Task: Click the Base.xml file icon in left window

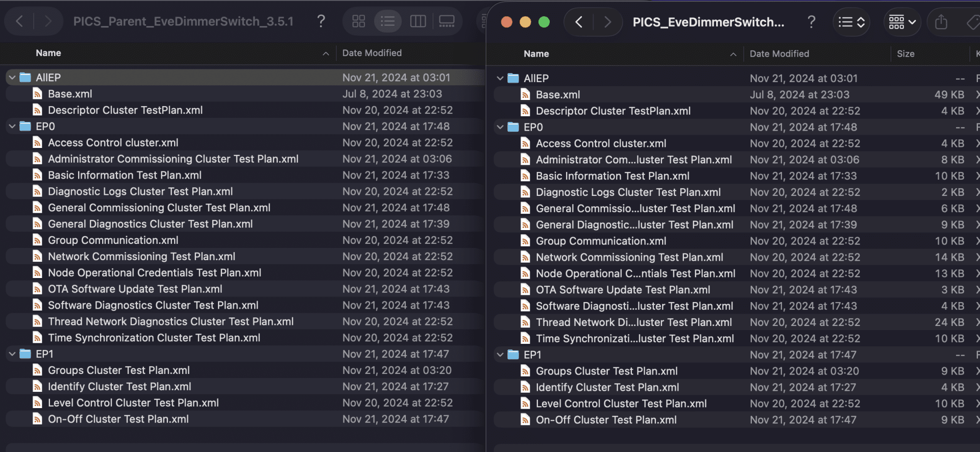Action: [x=37, y=94]
